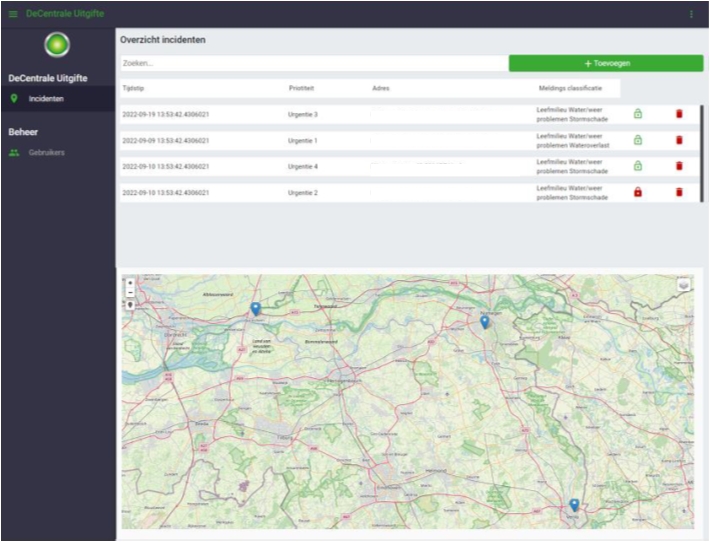Open the vertical three-dot options menu
Screen dimensions: 710x542
click(691, 14)
